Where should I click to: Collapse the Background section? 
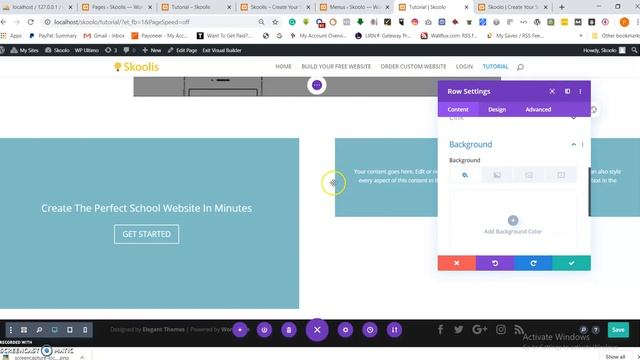pyautogui.click(x=573, y=144)
